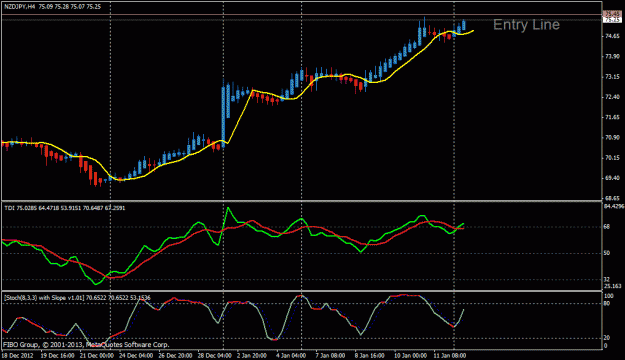Viewport: 625px width, 360px height.
Task: Click price axis label 72.40
Action: coord(612,97)
